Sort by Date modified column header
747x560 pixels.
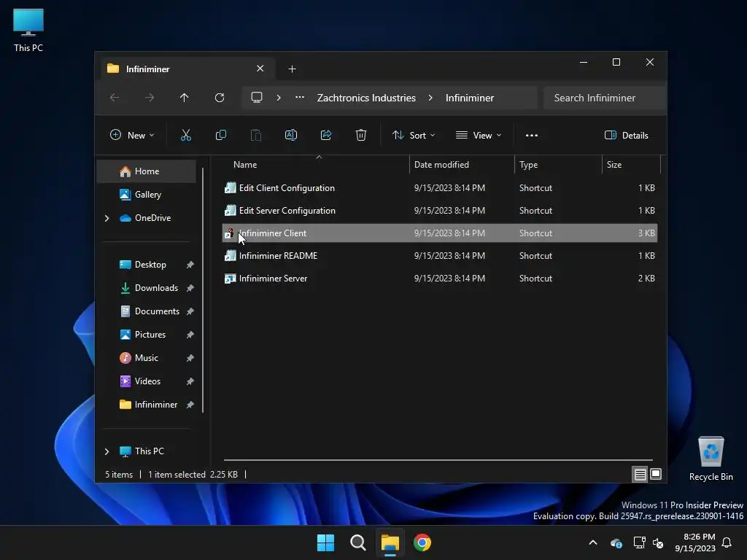462,165
